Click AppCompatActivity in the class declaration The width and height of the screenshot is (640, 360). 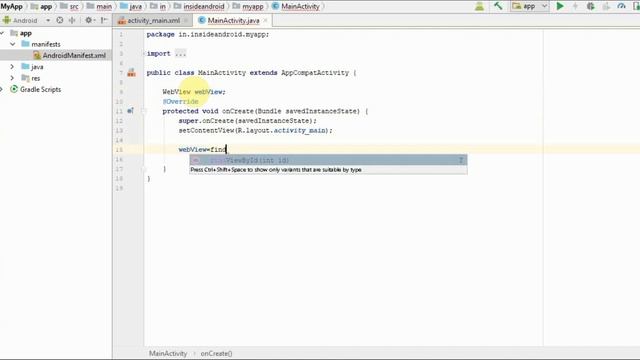[315, 73]
